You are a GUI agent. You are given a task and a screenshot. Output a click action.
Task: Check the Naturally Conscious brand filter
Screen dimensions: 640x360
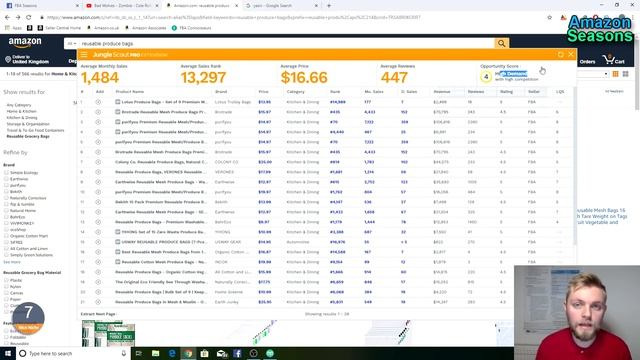click(6, 198)
